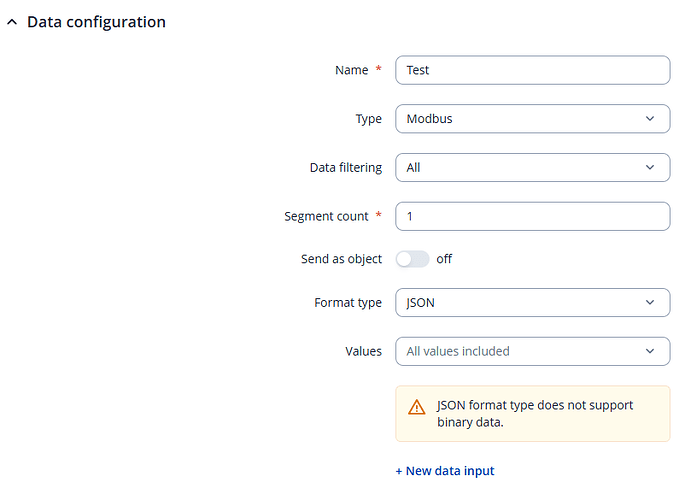Click the Values dropdown chevron icon
Screen dimensions: 685x500
point(650,351)
